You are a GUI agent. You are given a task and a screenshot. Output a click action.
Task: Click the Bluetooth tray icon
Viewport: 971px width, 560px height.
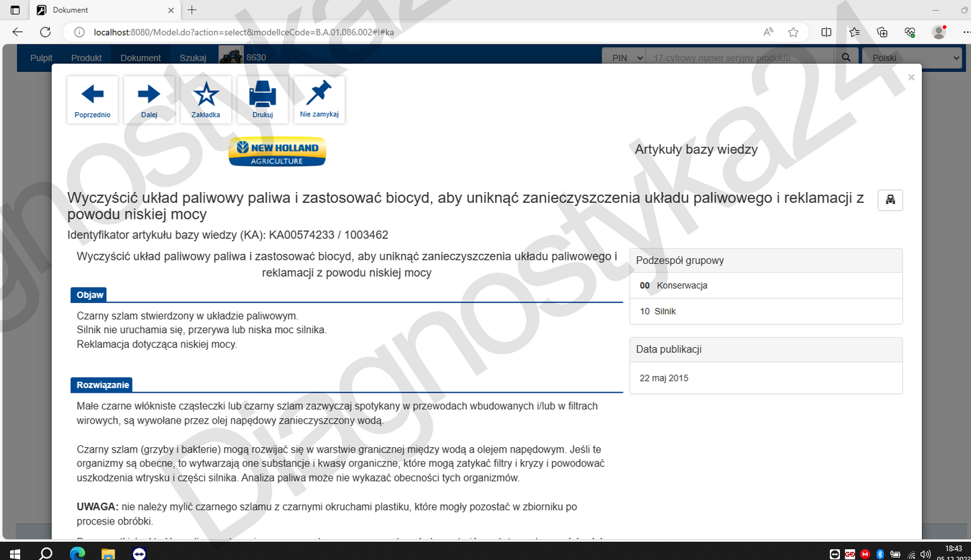coord(880,554)
